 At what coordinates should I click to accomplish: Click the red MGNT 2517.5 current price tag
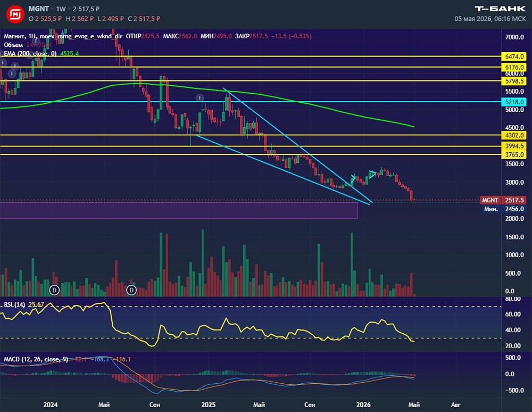503,200
